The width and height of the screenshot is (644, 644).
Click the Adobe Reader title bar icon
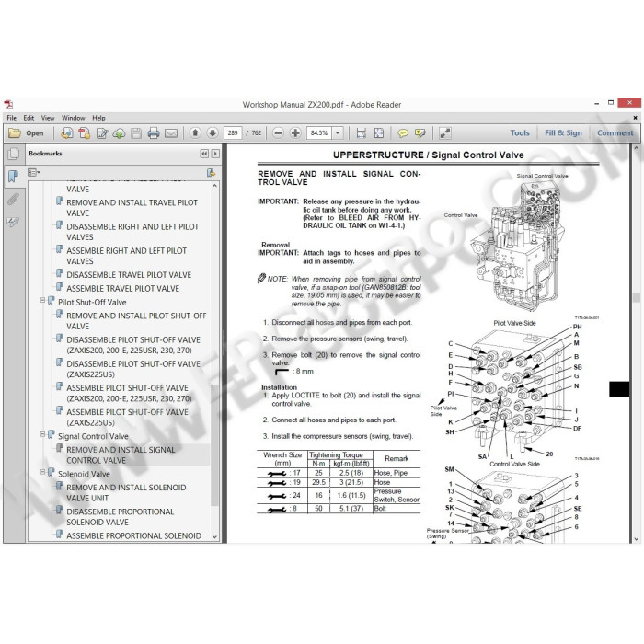[x=8, y=104]
